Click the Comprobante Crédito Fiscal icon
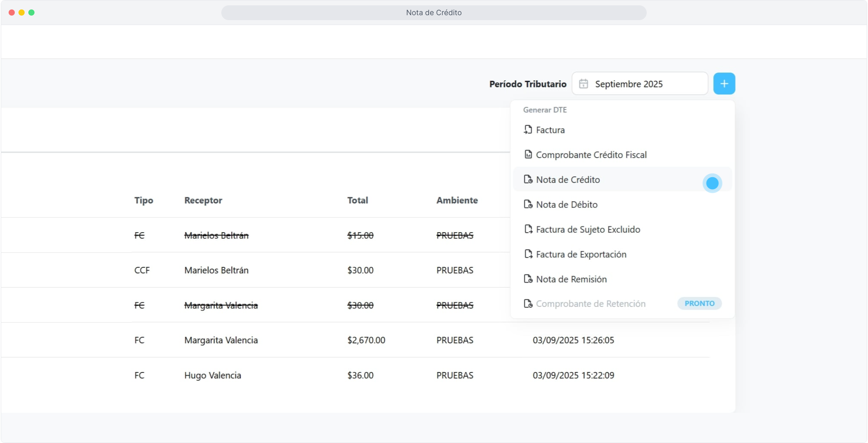This screenshot has height=443, width=868. [528, 155]
